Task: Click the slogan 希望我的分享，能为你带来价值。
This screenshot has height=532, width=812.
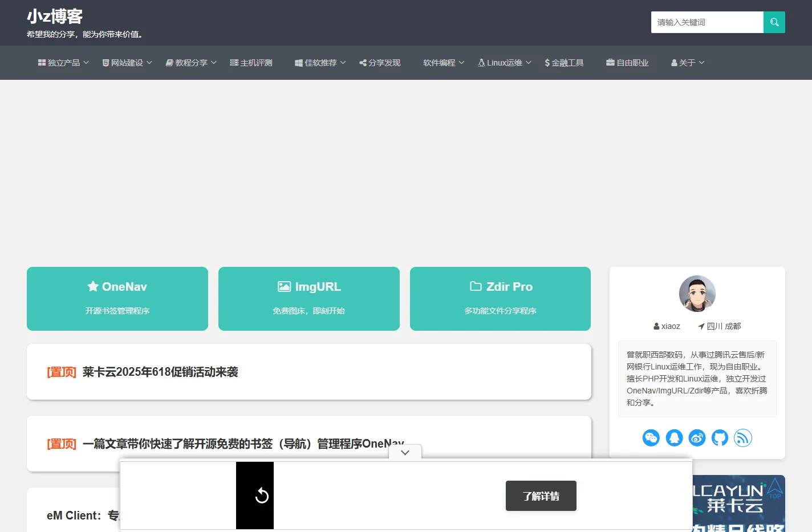Action: point(86,34)
